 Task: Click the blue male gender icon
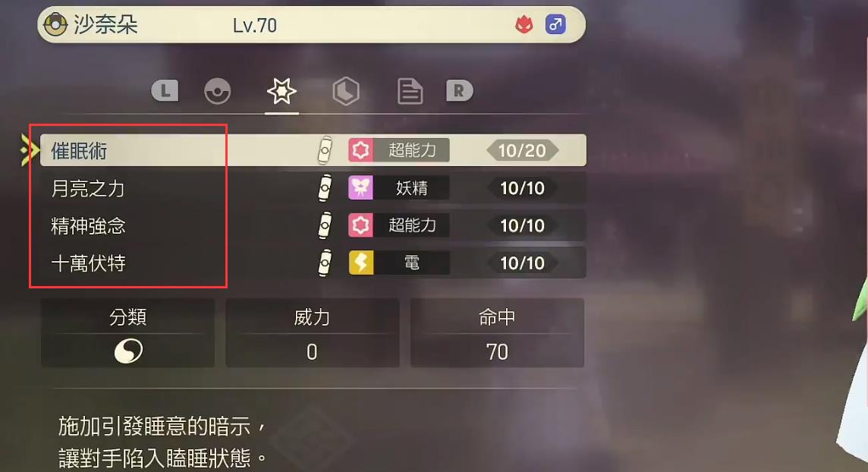(x=555, y=24)
